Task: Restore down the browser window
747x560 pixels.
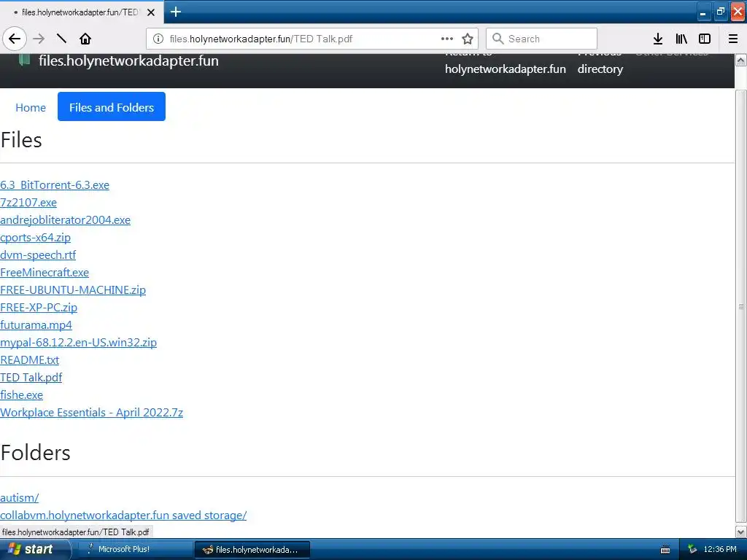Action: coord(720,12)
